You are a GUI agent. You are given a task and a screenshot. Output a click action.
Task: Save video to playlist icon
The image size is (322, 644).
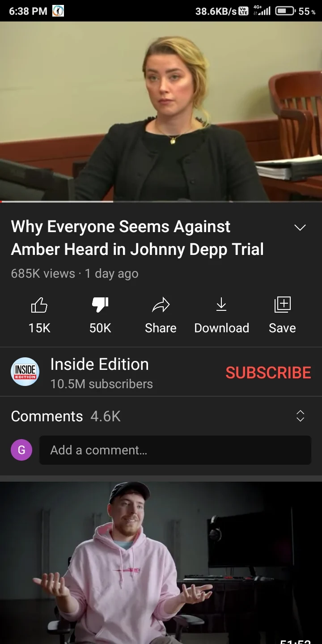click(x=282, y=305)
